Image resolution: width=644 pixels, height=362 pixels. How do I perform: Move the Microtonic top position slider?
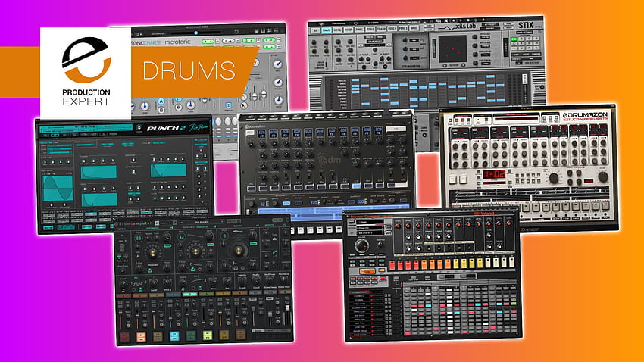click(x=196, y=33)
